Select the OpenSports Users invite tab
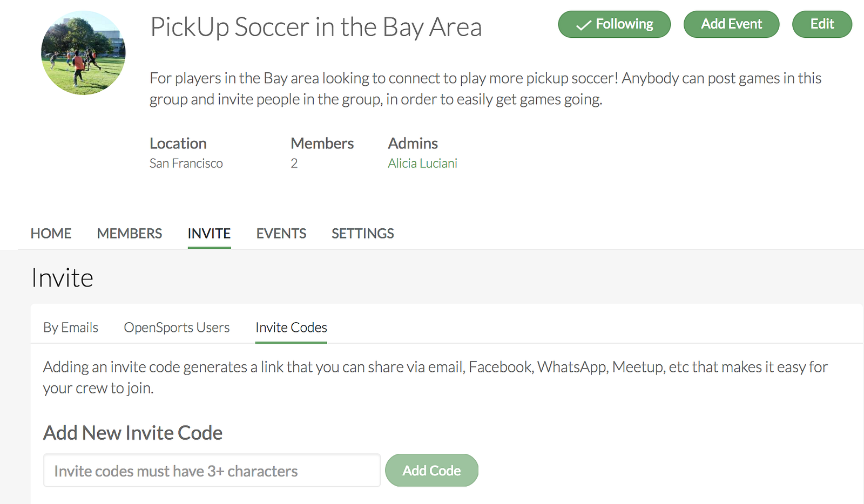864x504 pixels. (x=177, y=328)
